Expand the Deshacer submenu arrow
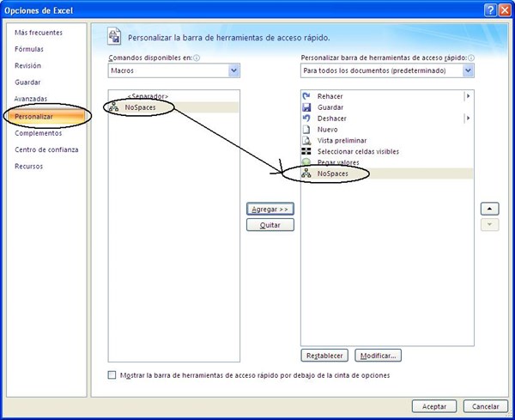The width and height of the screenshot is (515, 420). pyautogui.click(x=468, y=118)
